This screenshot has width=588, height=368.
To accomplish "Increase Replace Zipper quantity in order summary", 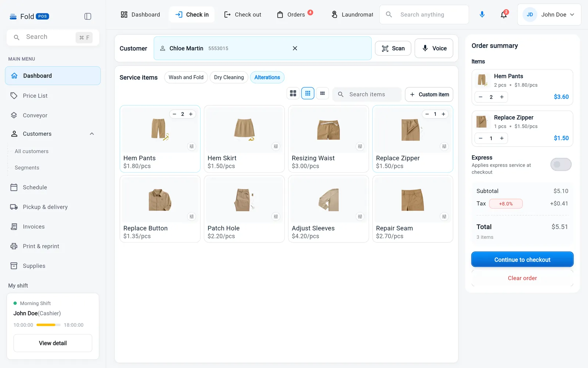I will coord(502,138).
